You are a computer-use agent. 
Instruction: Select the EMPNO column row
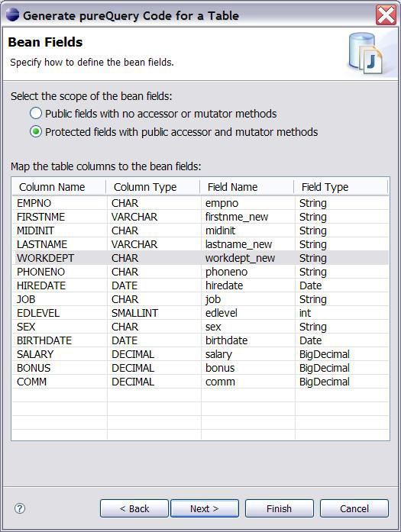coord(200,203)
